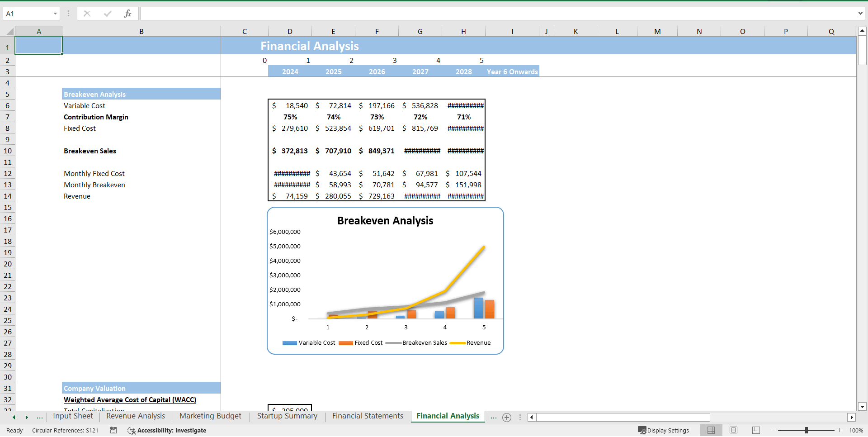This screenshot has height=437, width=868.
Task: Click the horizontal scrollbar right arrow
Action: click(x=852, y=417)
